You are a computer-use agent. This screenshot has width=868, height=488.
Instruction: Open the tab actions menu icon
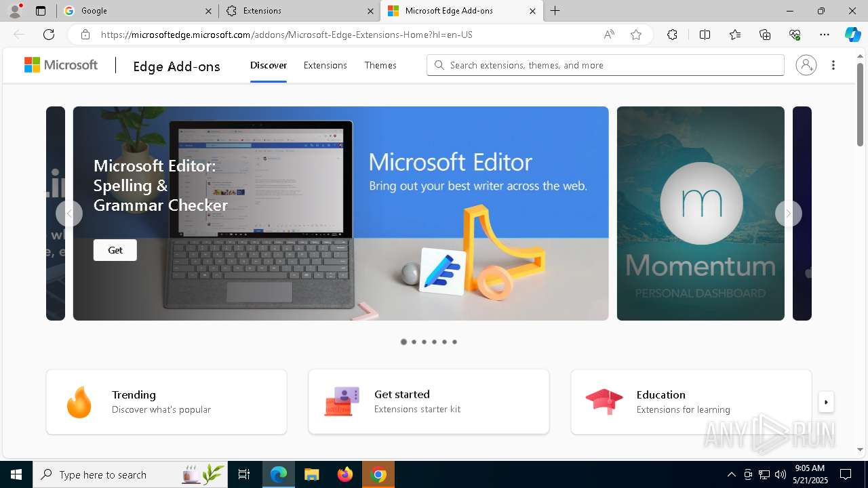pyautogui.click(x=41, y=11)
